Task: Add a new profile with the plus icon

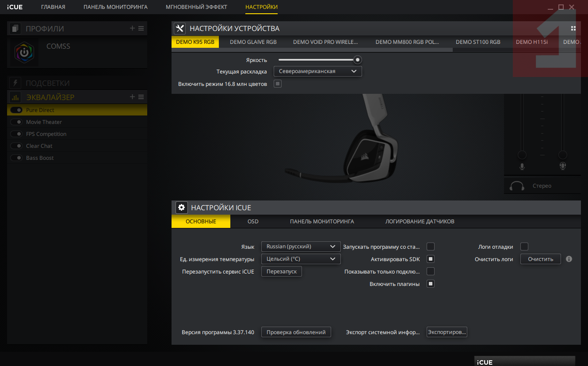Action: coord(132,28)
